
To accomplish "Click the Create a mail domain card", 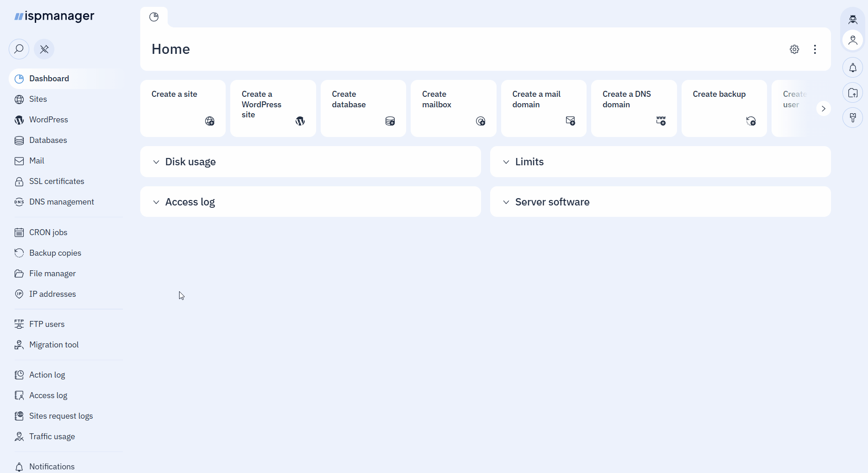I will (543, 108).
